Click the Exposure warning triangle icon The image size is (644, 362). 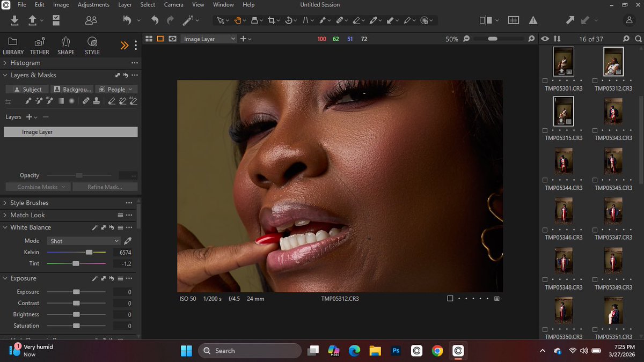click(x=533, y=20)
